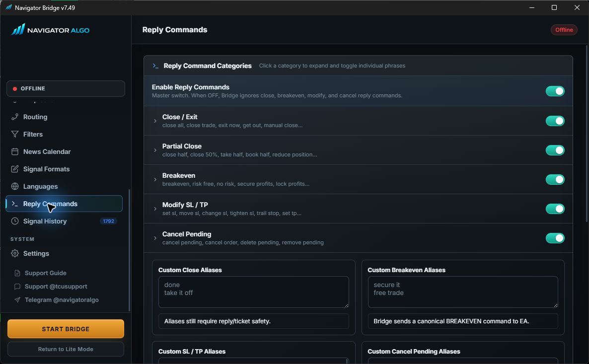Image resolution: width=589 pixels, height=364 pixels.
Task: Click the Breakeven category title
Action: tap(179, 175)
